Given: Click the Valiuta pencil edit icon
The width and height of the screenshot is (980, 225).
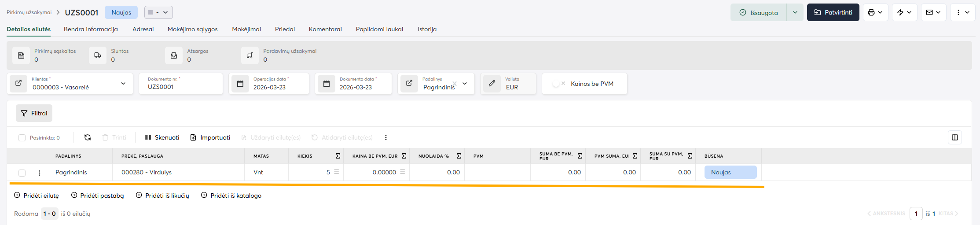Looking at the screenshot, I should (x=492, y=83).
